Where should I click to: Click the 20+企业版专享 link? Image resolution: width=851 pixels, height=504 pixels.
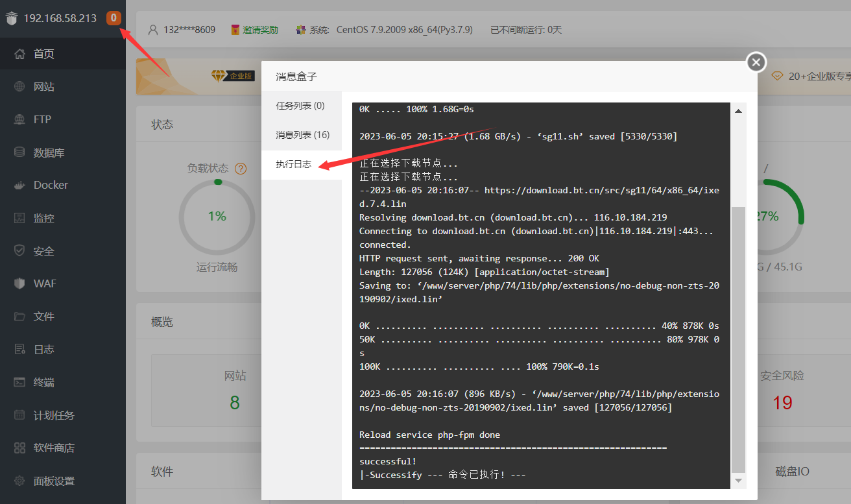click(819, 76)
